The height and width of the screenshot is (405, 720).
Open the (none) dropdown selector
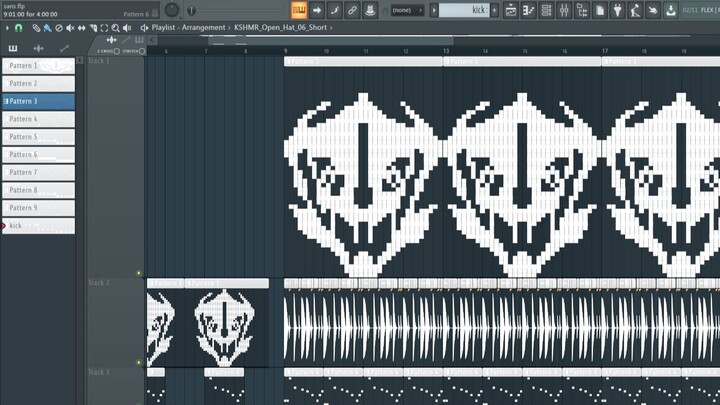click(x=407, y=10)
